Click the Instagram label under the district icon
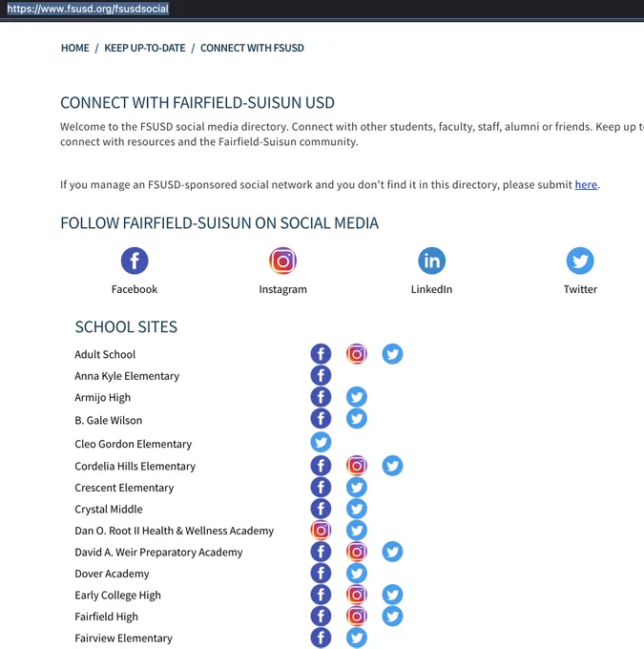644x649 pixels. click(x=283, y=289)
